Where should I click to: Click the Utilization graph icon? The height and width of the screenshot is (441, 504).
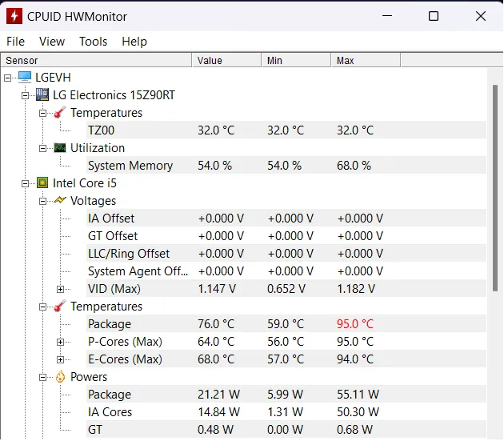(x=60, y=148)
